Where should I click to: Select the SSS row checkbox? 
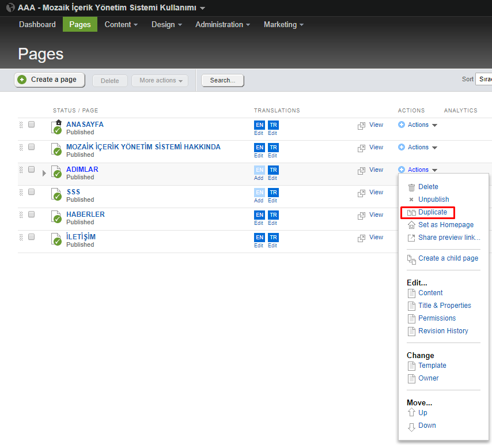coord(31,192)
